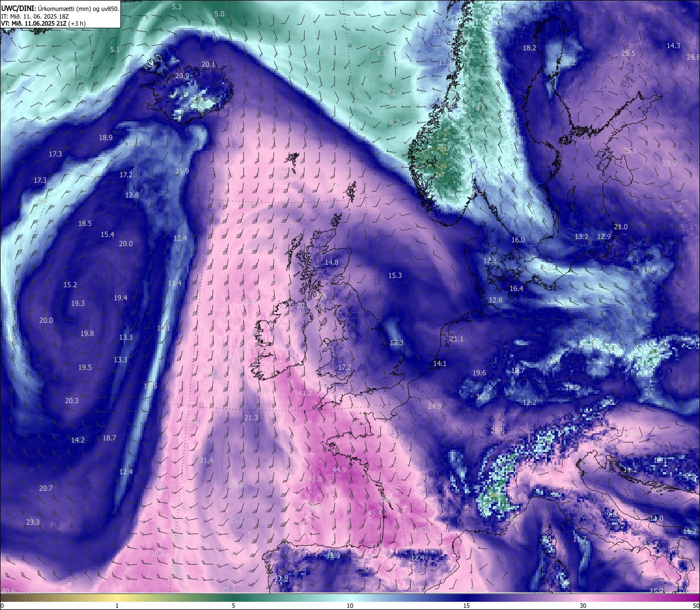
Task: Click the 1 tick on the color scale
Action: pos(117,606)
